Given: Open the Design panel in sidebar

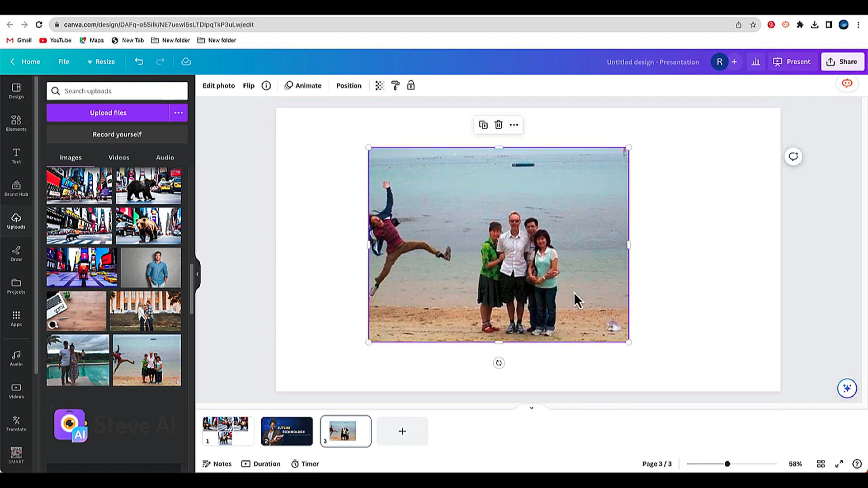Looking at the screenshot, I should tap(16, 91).
